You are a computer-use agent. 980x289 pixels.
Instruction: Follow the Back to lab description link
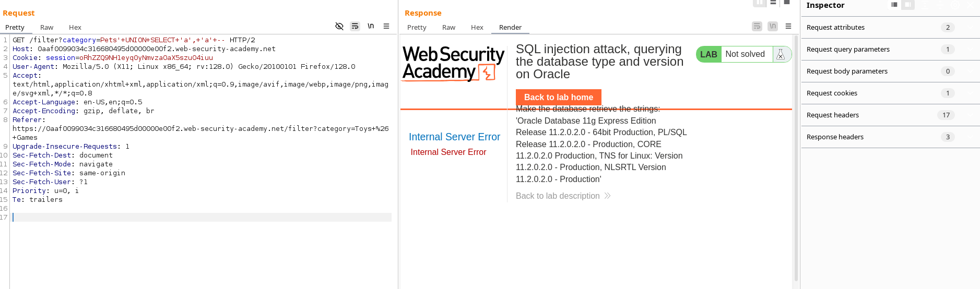pos(563,196)
